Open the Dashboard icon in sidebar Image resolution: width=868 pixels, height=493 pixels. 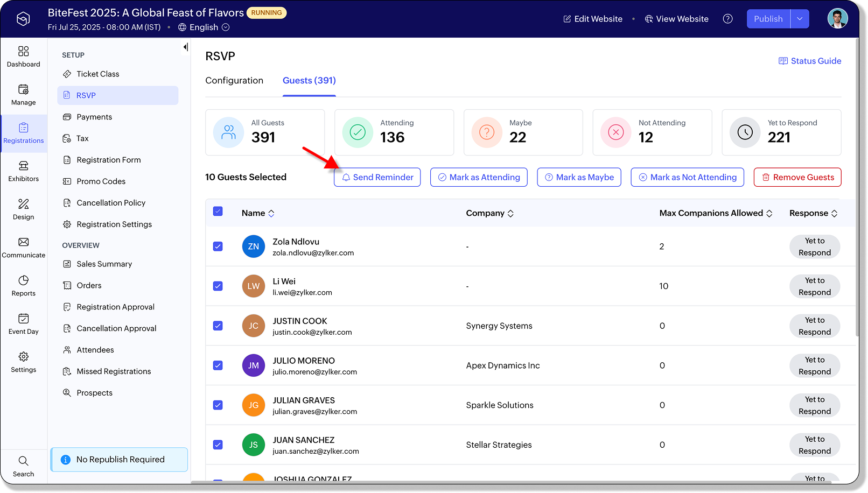(x=23, y=57)
